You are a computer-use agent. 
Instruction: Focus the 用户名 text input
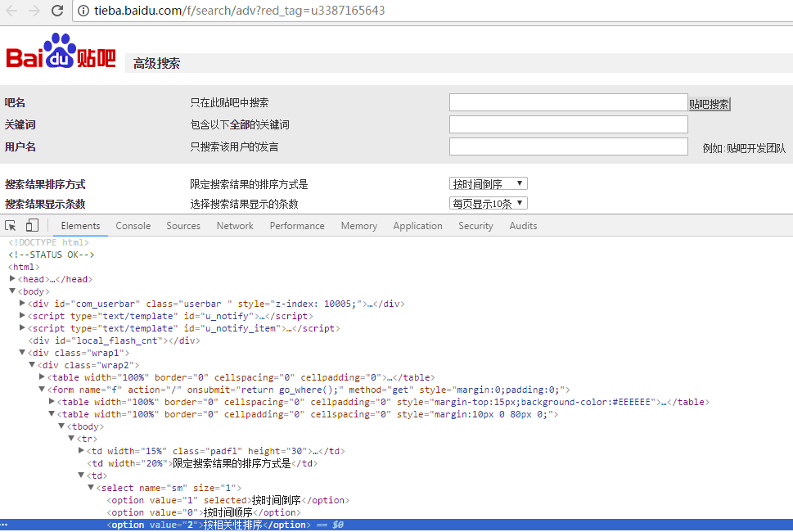click(x=569, y=147)
